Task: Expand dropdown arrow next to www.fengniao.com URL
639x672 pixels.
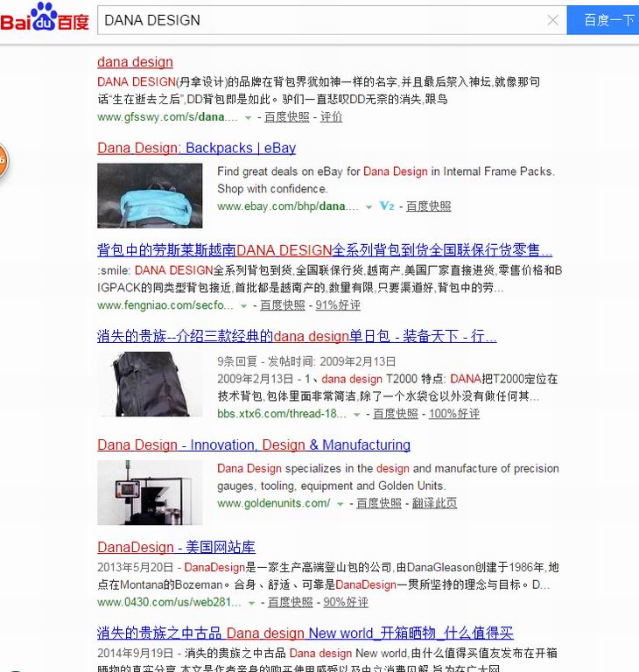Action: [x=243, y=306]
